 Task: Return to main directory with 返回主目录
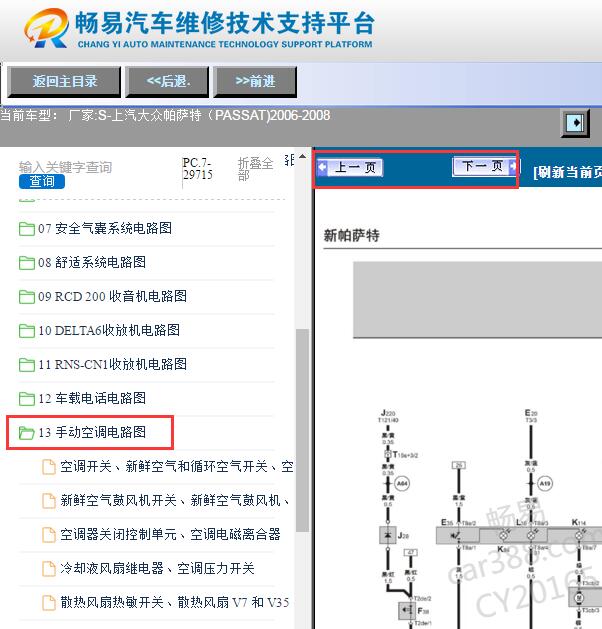(x=64, y=82)
